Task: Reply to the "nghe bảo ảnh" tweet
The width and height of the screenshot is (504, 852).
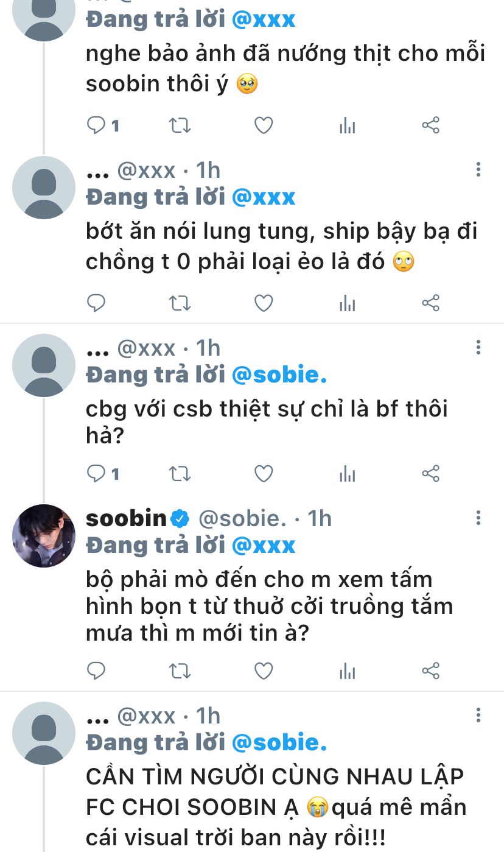Action: (97, 125)
